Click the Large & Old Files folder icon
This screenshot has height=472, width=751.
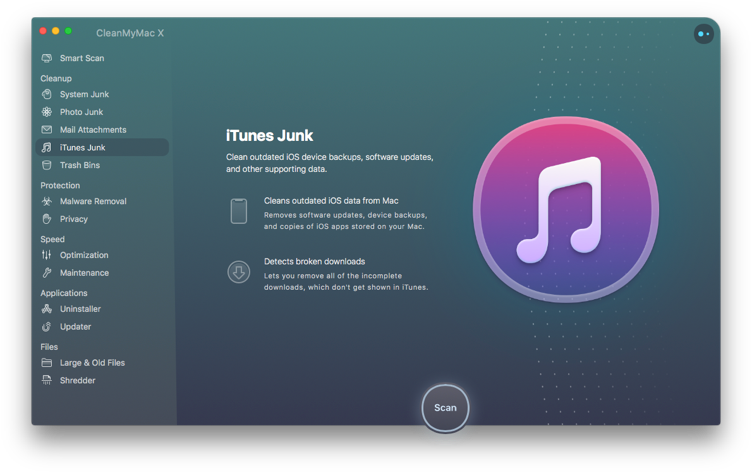(x=46, y=362)
